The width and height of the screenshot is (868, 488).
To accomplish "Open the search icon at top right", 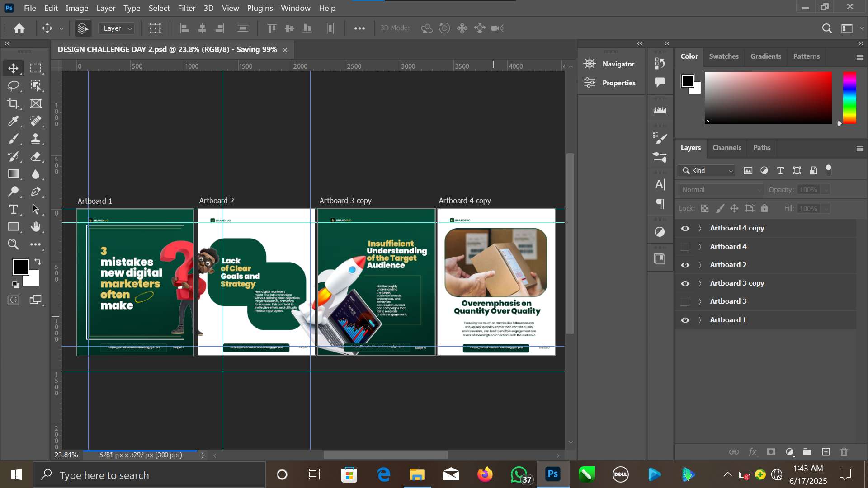I will (x=826, y=28).
